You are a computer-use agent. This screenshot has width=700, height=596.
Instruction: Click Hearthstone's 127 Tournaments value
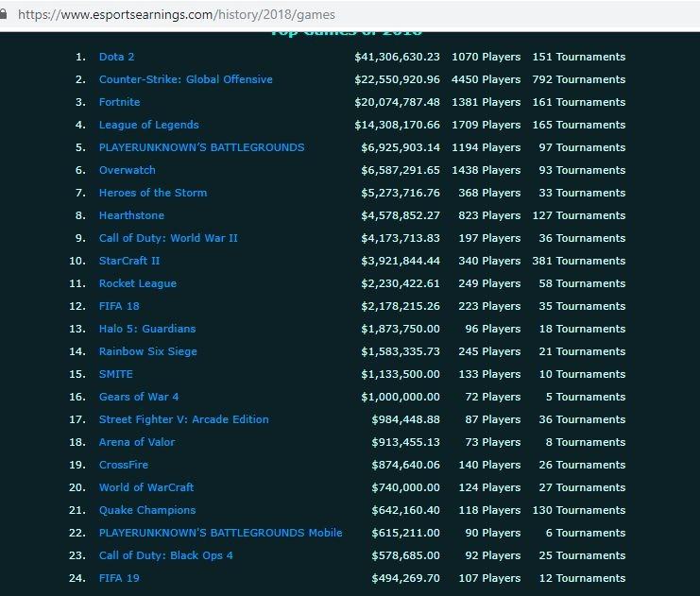[x=579, y=215]
